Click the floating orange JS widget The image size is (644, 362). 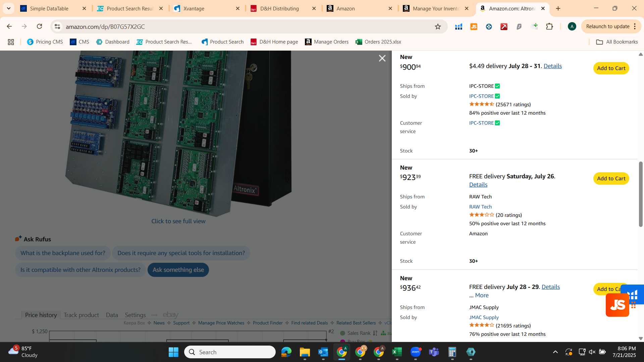tap(617, 305)
